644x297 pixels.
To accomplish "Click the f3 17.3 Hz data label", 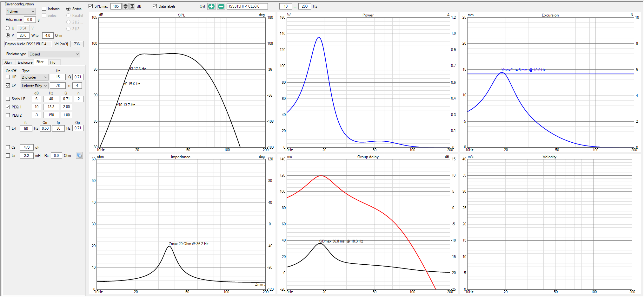I will (x=138, y=69).
